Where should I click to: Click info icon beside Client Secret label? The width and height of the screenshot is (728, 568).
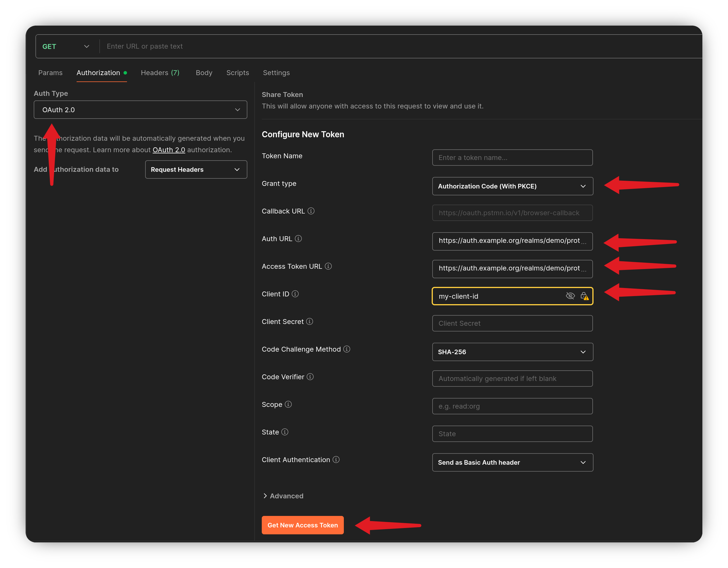click(x=309, y=321)
